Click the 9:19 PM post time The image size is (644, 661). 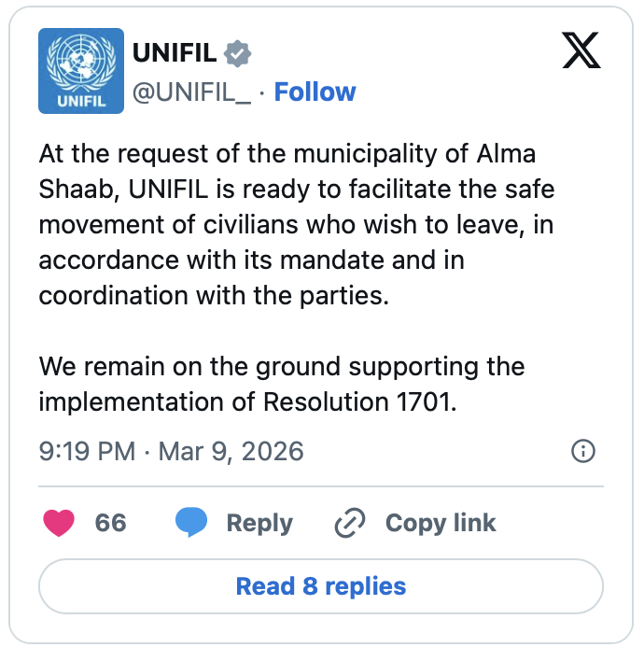click(x=87, y=452)
